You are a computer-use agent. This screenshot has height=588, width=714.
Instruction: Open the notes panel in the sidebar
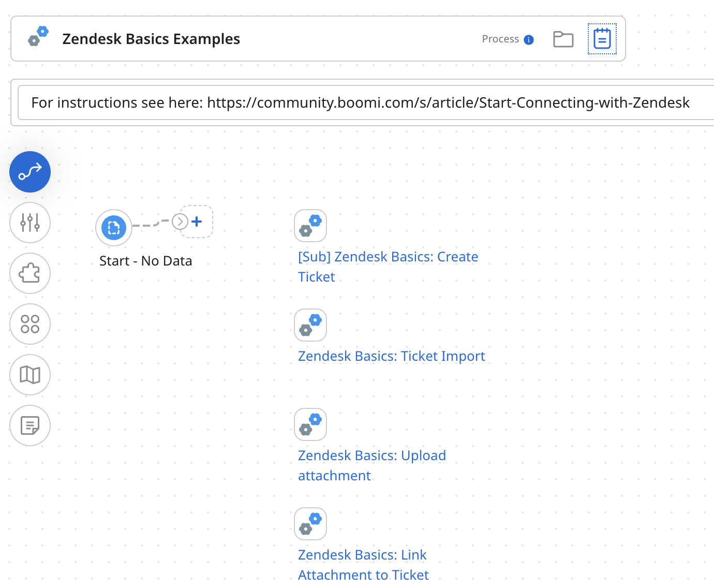(x=29, y=425)
